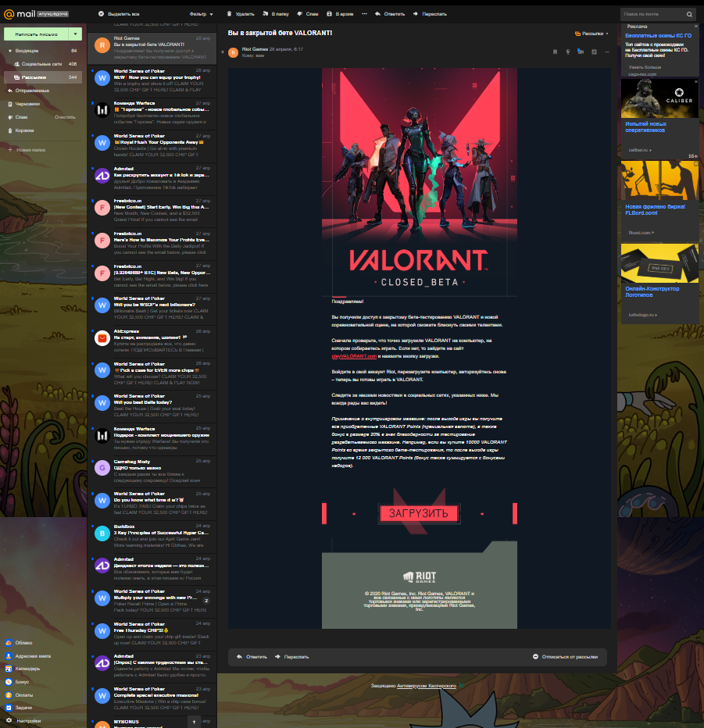The image size is (704, 728).
Task: Click the Riot Games sender avatar in header
Action: (233, 52)
